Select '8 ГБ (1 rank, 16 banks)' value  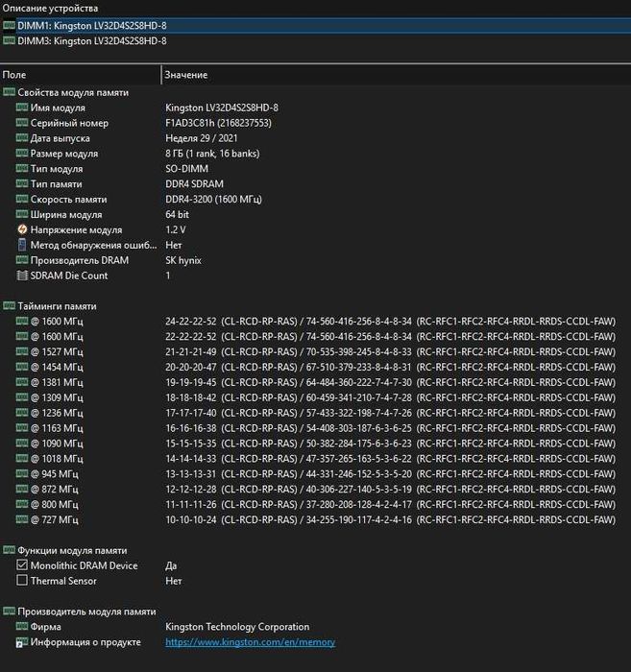pyautogui.click(x=212, y=154)
